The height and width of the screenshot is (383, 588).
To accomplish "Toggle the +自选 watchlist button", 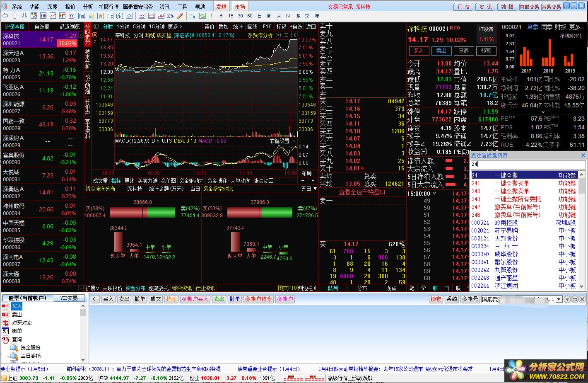I will 296,27.
